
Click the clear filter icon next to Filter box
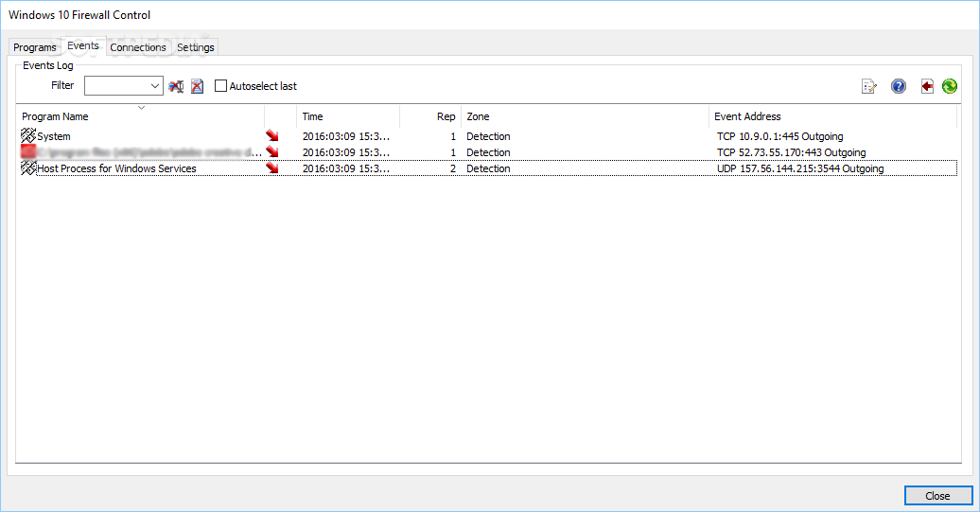click(x=176, y=86)
